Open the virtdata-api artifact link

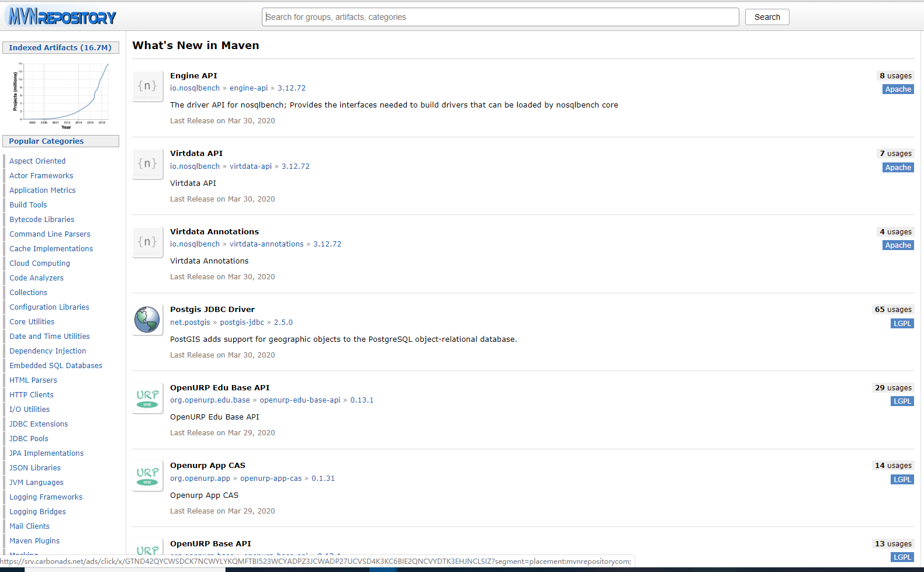(251, 167)
